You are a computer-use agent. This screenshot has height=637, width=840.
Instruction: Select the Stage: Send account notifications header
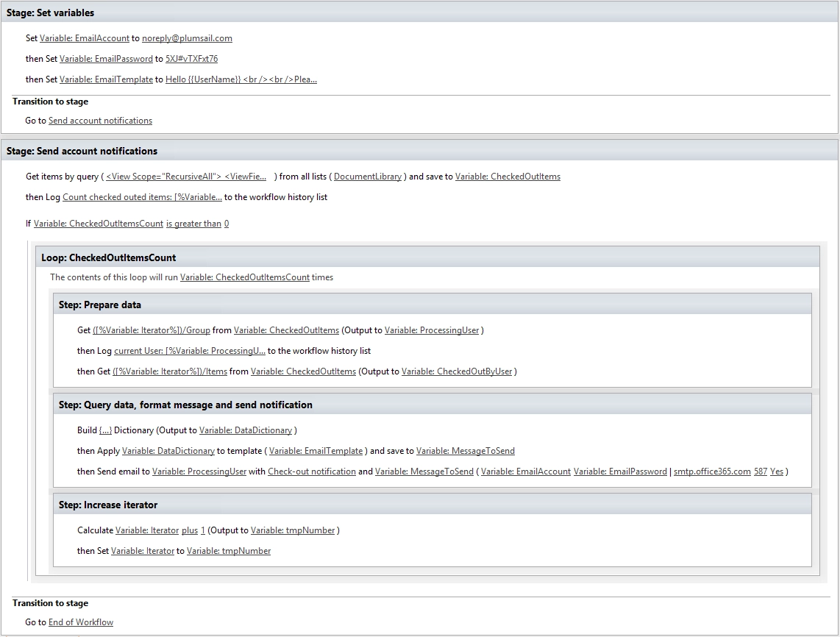click(419, 151)
